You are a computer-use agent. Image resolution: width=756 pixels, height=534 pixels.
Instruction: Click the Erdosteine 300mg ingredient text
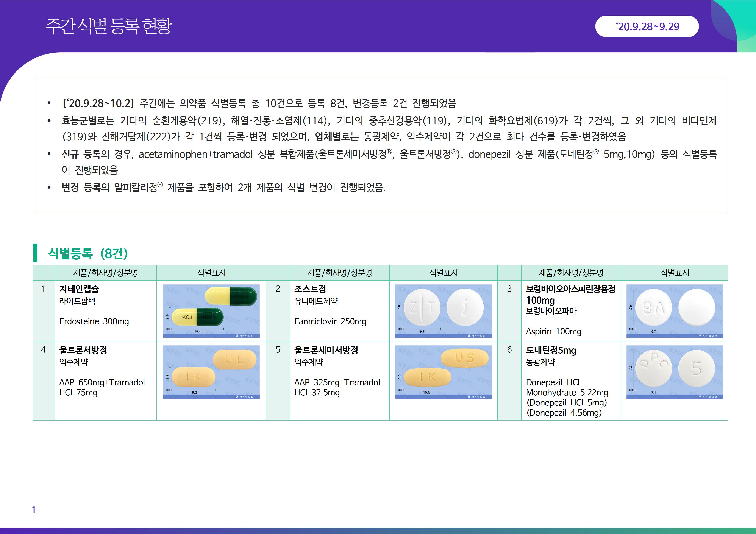click(94, 321)
